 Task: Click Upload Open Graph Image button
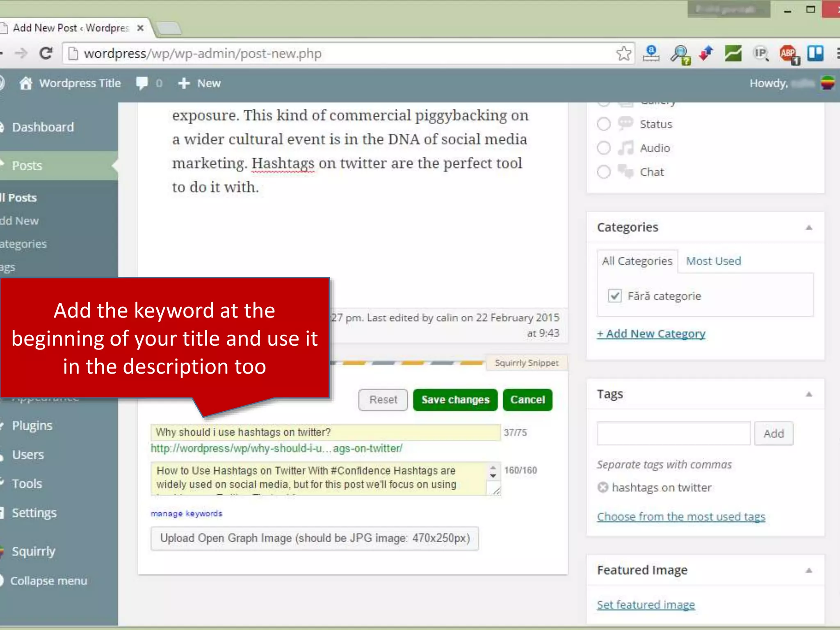click(x=315, y=539)
